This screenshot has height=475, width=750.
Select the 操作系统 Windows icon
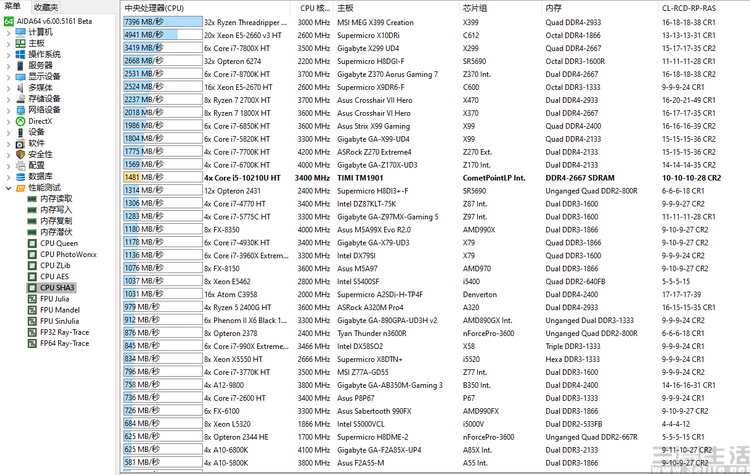[x=21, y=54]
